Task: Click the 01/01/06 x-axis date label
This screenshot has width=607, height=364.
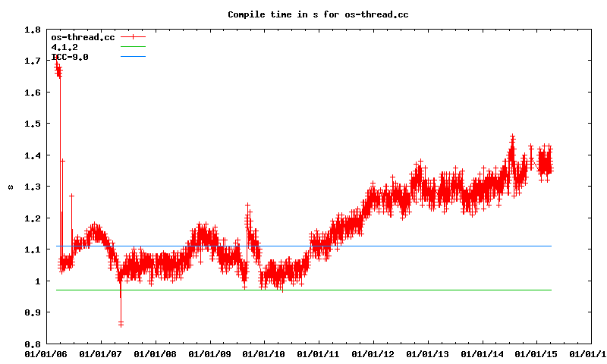Action: (46, 353)
